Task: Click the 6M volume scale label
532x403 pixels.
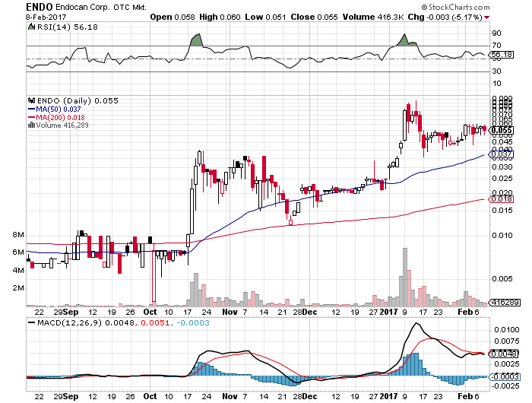Action: [x=18, y=252]
